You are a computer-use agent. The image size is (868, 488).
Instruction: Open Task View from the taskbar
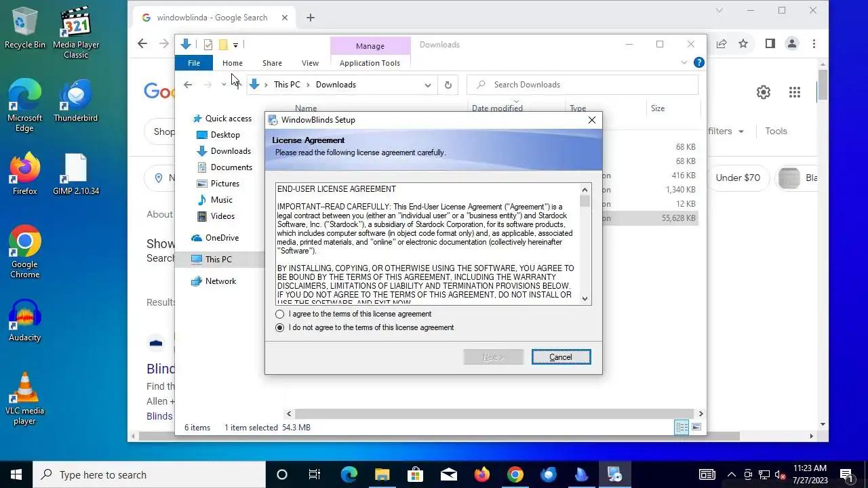click(315, 474)
